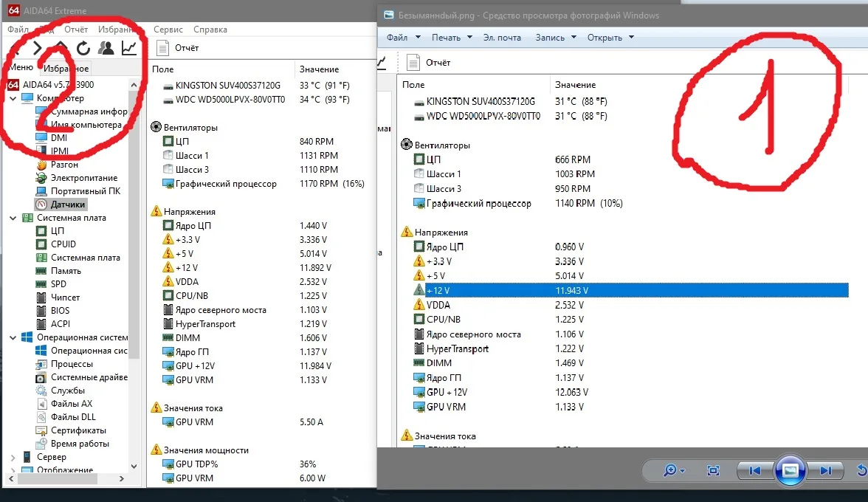Open the Файл menu in AIDA64
Viewport: 868px width, 502px height.
click(18, 30)
